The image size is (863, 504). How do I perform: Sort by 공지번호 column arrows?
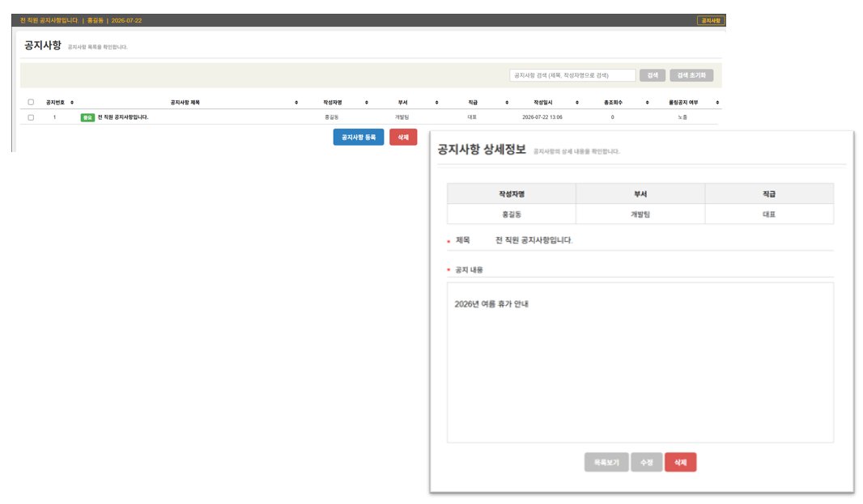[72, 103]
